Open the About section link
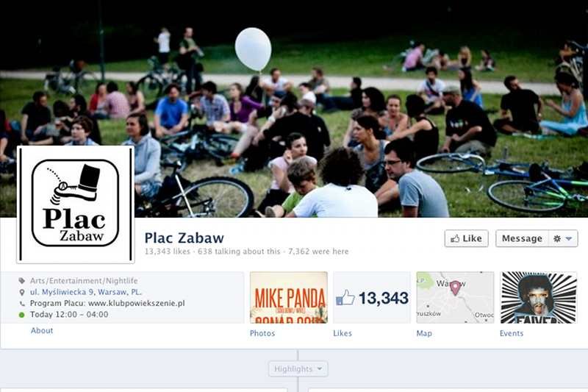The image size is (588, 392). tap(42, 330)
